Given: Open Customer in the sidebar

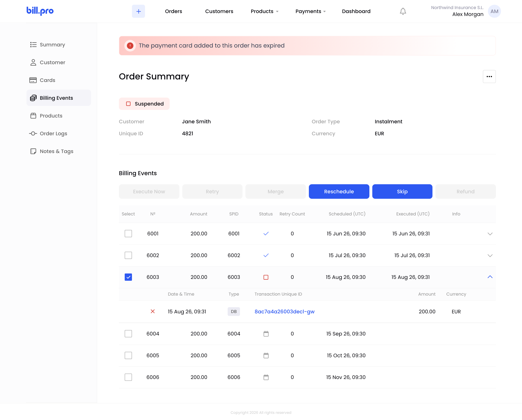Looking at the screenshot, I should click(x=59, y=62).
